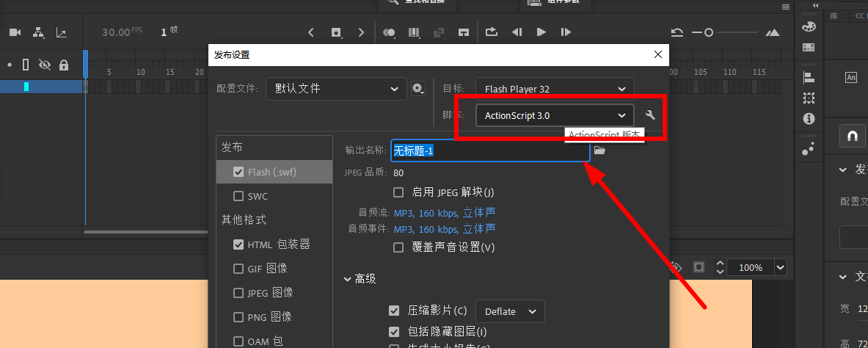Image resolution: width=868 pixels, height=348 pixels.
Task: Click the 输出名称 text field
Action: [490, 151]
